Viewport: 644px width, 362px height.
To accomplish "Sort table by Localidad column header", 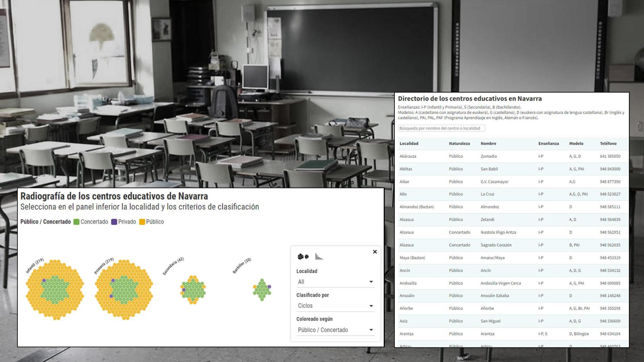I will [409, 143].
